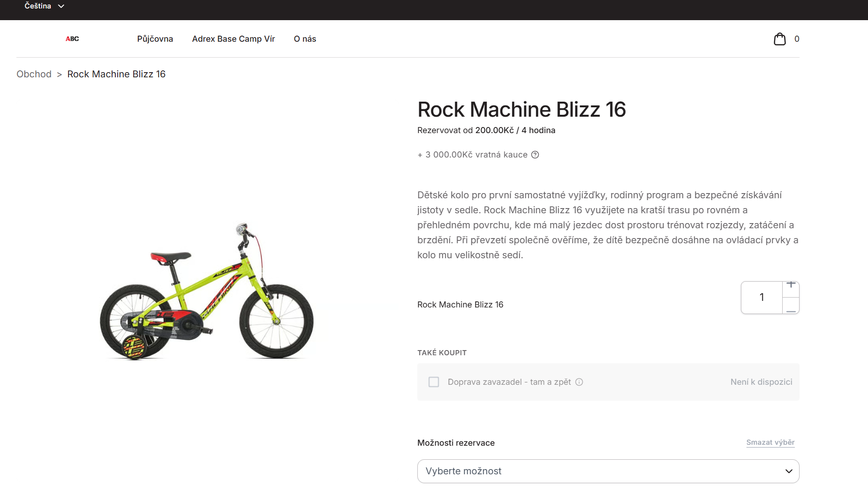Open the Půjčovna menu item

point(155,39)
